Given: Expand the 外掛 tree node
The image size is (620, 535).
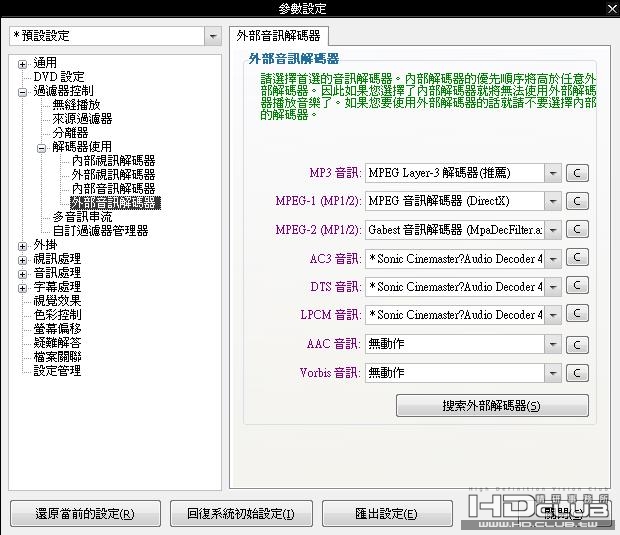Looking at the screenshot, I should coord(23,246).
